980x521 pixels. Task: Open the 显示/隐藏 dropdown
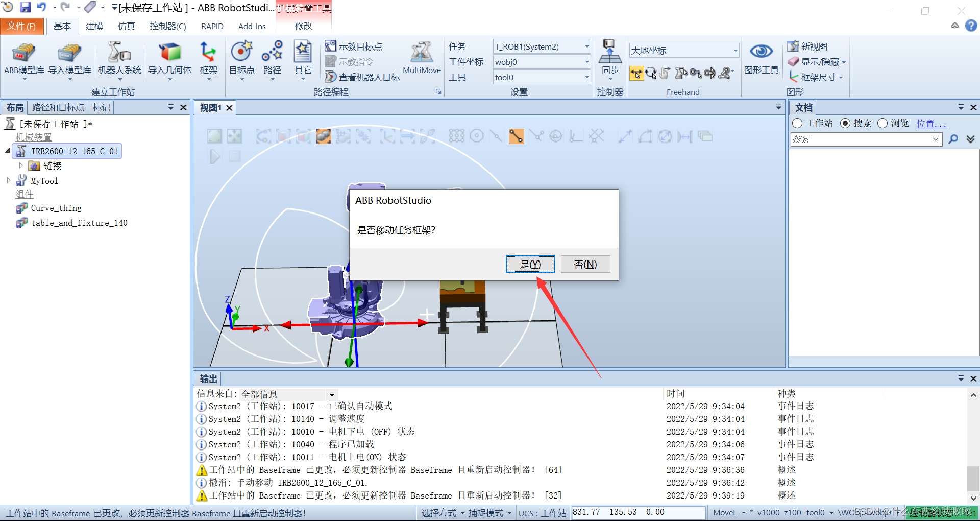coord(817,62)
